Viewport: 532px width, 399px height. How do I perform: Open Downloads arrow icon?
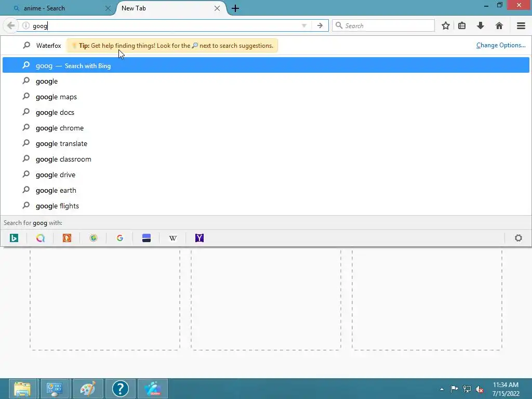[480, 25]
